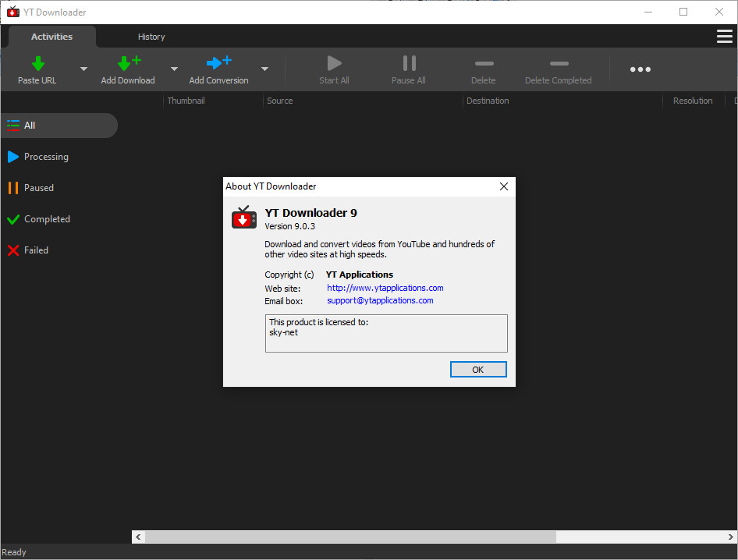Open the three-dot more options menu
The width and height of the screenshot is (738, 560).
[640, 69]
